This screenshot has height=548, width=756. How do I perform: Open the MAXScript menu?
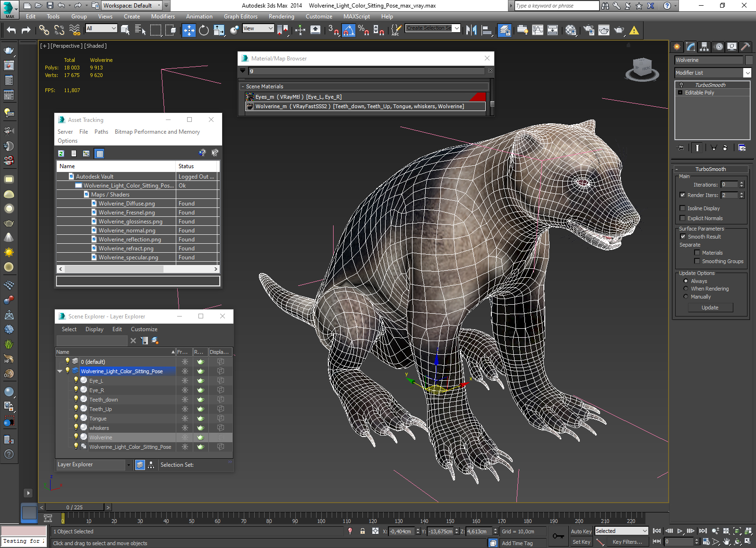click(357, 16)
